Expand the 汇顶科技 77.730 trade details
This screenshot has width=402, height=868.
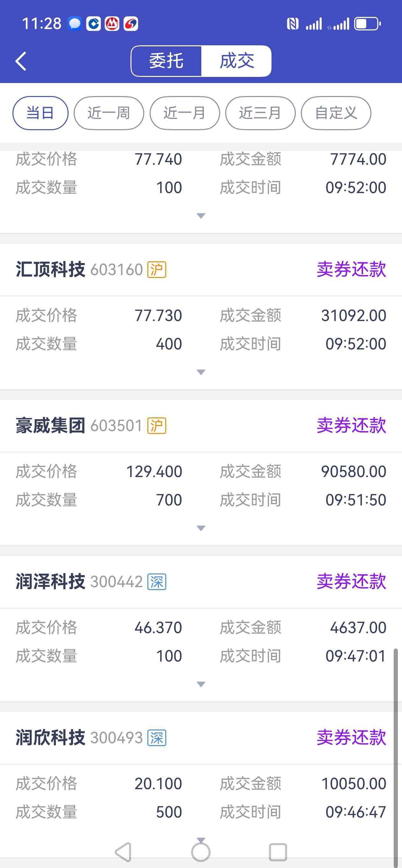point(201,372)
